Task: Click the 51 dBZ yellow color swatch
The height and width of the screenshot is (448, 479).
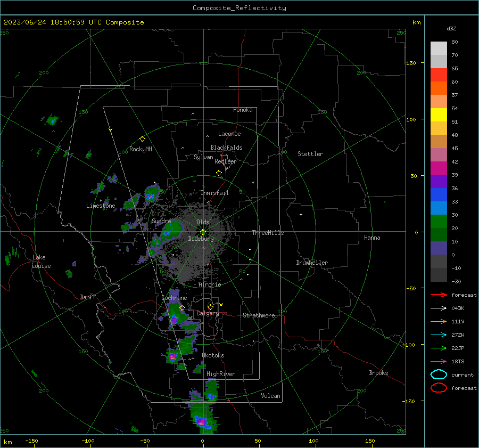Action: pyautogui.click(x=439, y=115)
